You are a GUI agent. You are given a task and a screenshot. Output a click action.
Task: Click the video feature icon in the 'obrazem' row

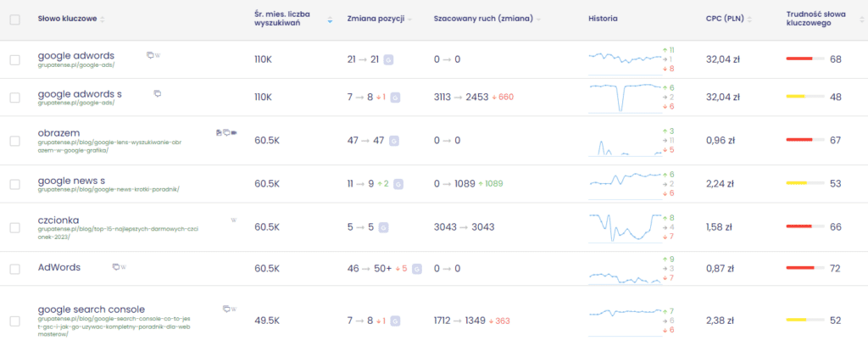(x=234, y=132)
